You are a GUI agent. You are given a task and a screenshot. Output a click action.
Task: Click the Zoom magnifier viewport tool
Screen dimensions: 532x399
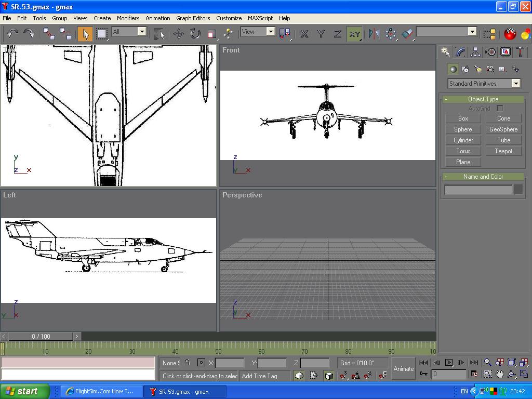(x=487, y=363)
